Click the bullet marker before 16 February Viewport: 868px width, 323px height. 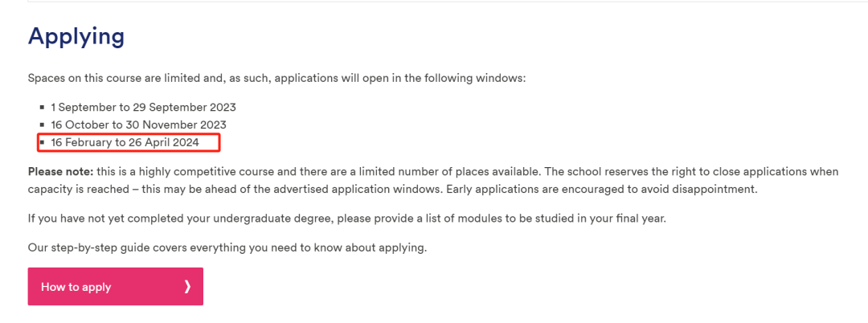[42, 143]
